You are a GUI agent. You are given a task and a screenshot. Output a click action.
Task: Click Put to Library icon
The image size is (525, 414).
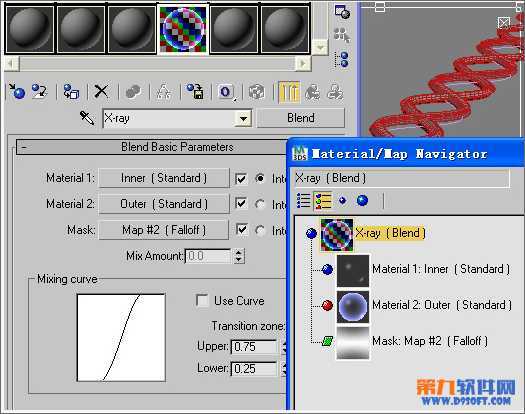coord(195,91)
